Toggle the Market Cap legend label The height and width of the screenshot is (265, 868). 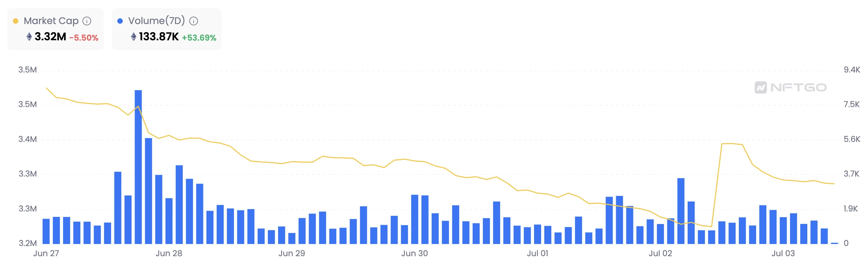coord(51,21)
